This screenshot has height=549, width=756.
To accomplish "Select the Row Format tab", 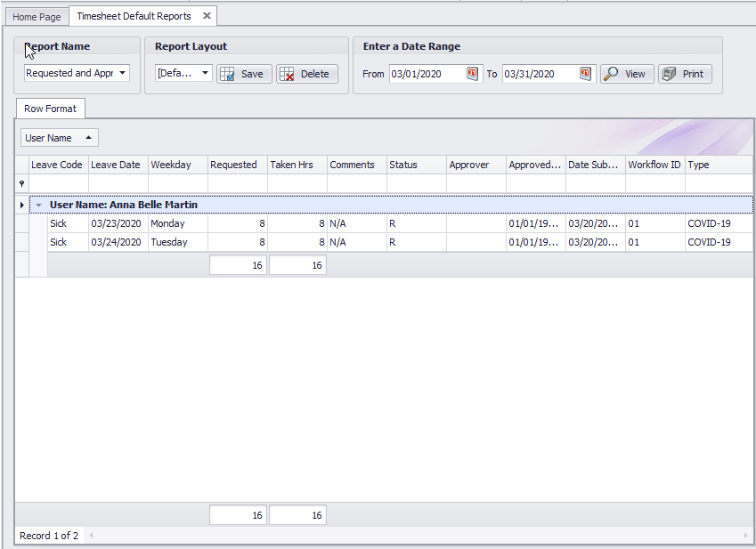I will click(x=50, y=109).
